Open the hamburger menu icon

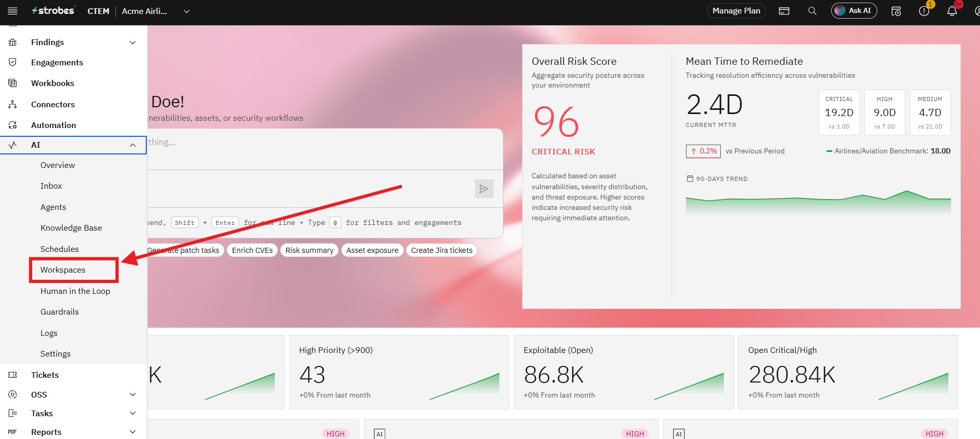(12, 11)
